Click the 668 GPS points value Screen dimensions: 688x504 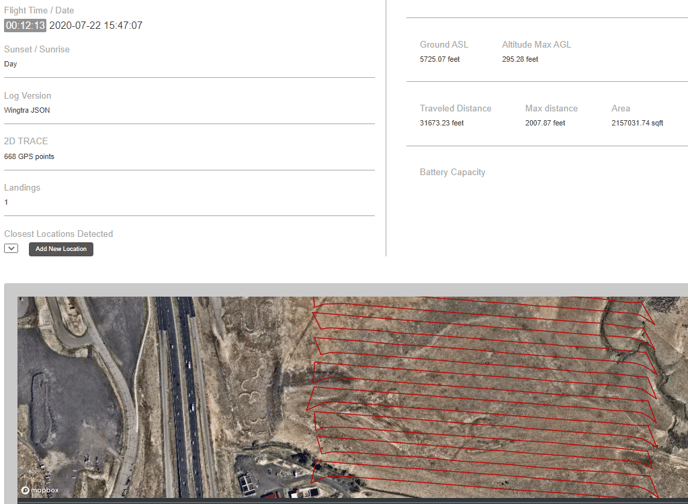[29, 157]
